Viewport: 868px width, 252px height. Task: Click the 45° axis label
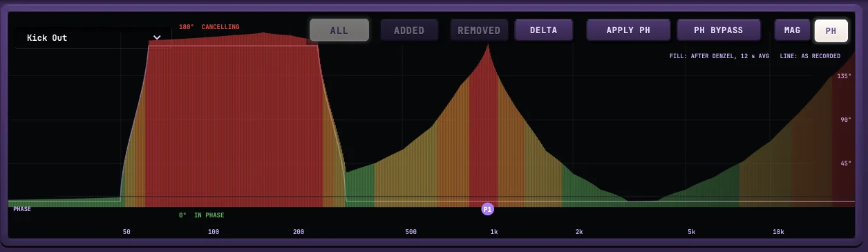click(x=845, y=163)
